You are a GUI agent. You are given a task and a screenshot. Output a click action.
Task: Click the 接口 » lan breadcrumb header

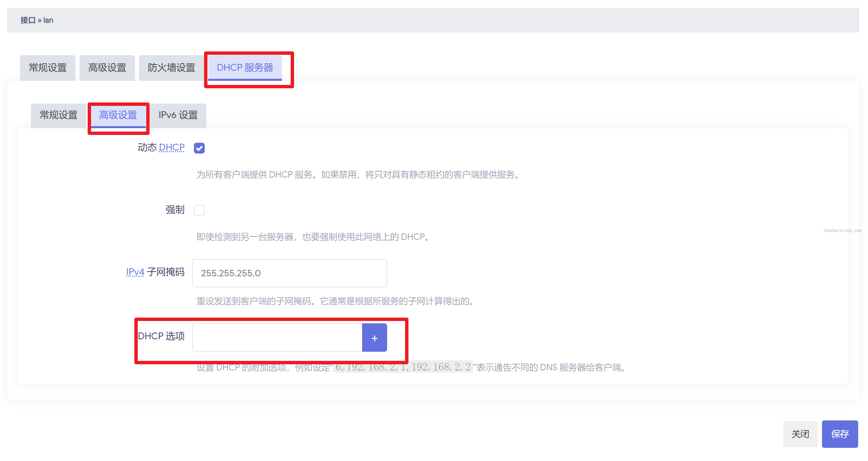37,20
